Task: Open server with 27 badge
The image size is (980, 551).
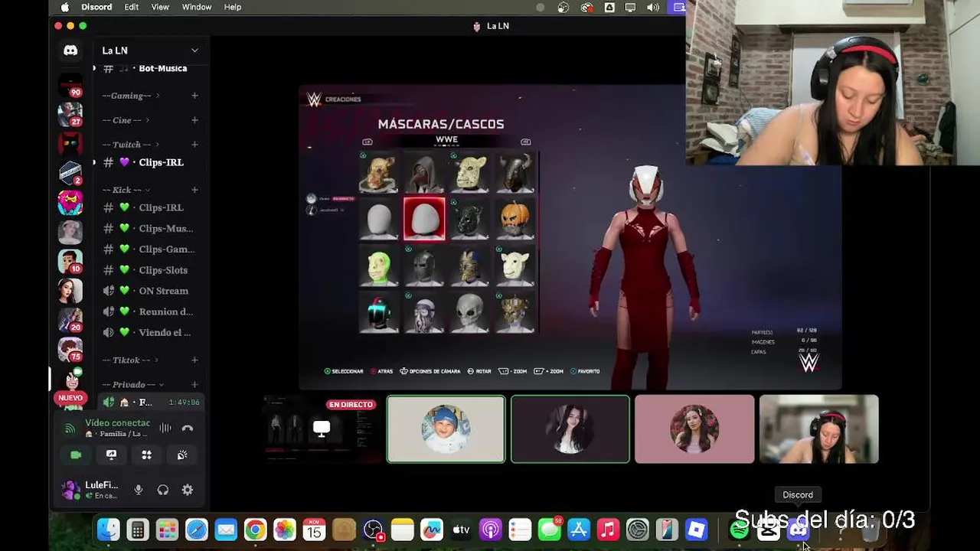Action: (70, 114)
